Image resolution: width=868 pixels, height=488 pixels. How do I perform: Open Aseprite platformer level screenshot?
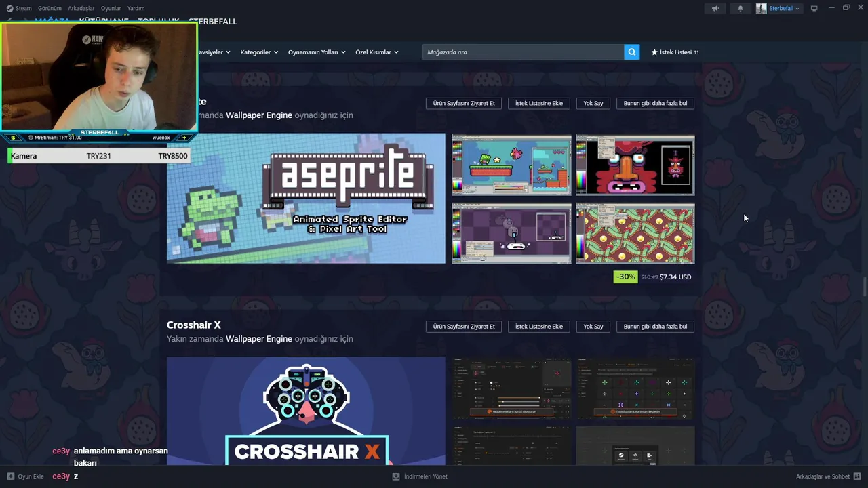click(x=511, y=165)
